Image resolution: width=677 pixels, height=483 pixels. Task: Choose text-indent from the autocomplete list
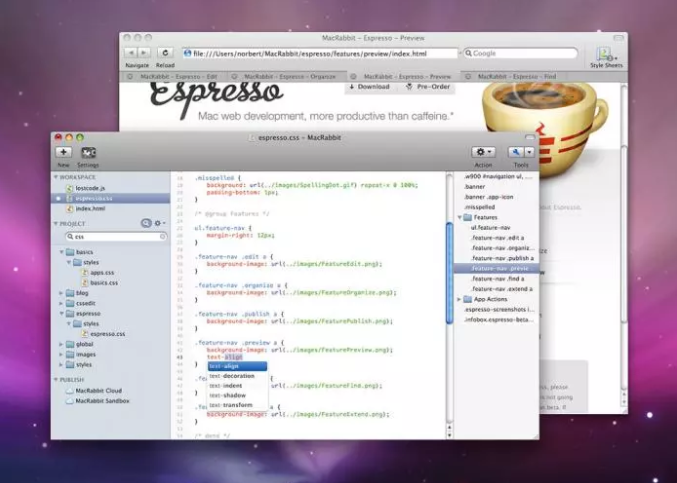(237, 385)
